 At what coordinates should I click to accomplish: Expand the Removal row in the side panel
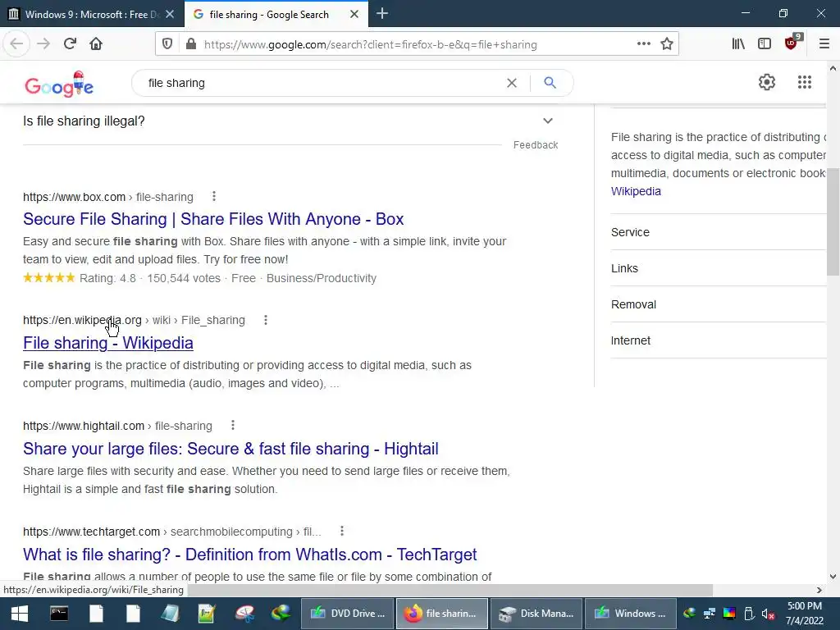pos(719,304)
